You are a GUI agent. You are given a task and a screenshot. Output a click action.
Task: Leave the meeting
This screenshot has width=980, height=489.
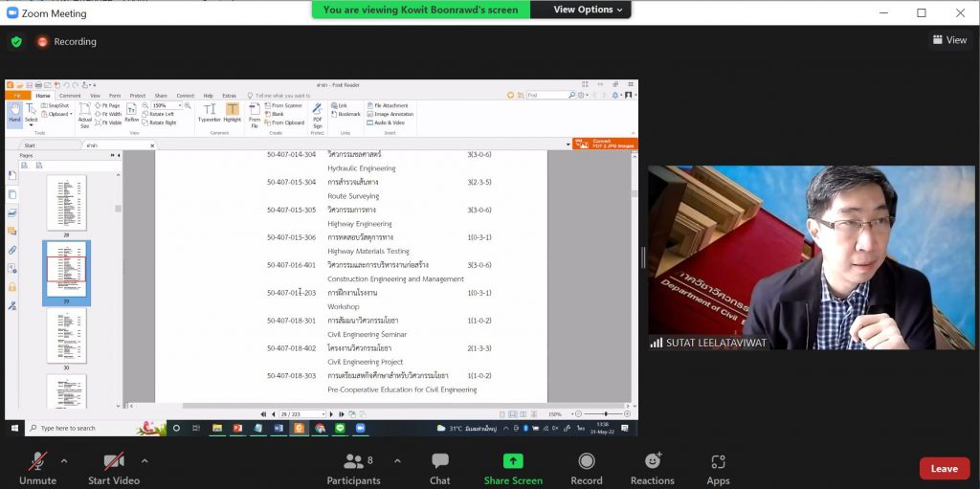point(944,468)
